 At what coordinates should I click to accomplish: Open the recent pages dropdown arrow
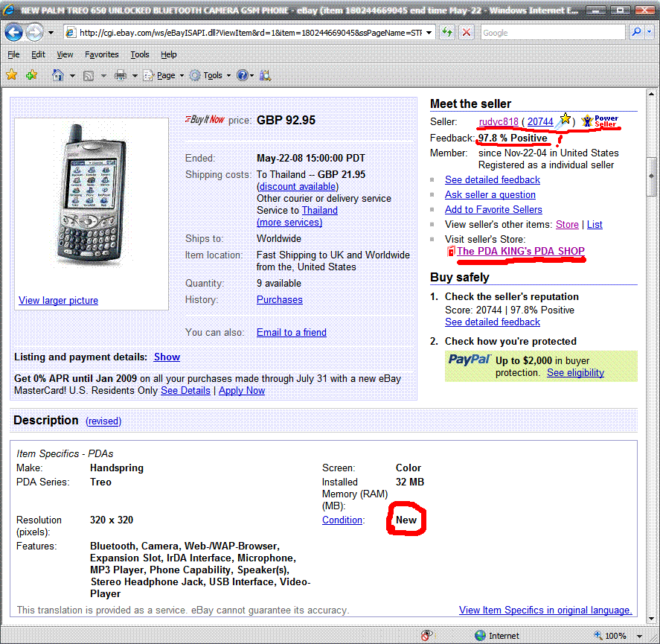pyautogui.click(x=51, y=33)
